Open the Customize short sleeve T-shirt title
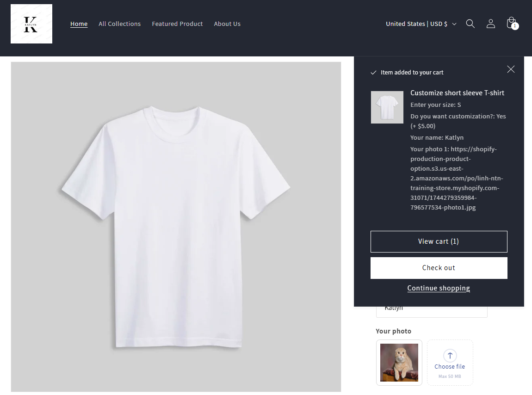The height and width of the screenshot is (395, 532). click(x=457, y=93)
